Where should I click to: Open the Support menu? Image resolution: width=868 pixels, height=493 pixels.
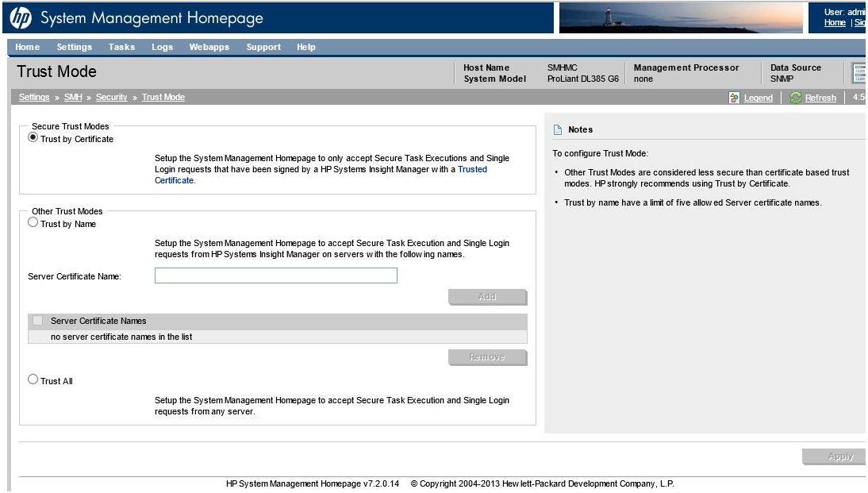tap(263, 47)
